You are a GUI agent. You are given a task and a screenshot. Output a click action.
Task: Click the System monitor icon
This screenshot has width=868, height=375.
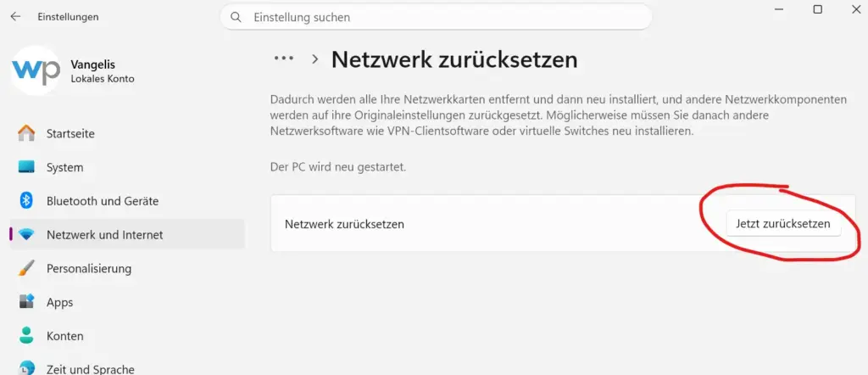coord(26,167)
